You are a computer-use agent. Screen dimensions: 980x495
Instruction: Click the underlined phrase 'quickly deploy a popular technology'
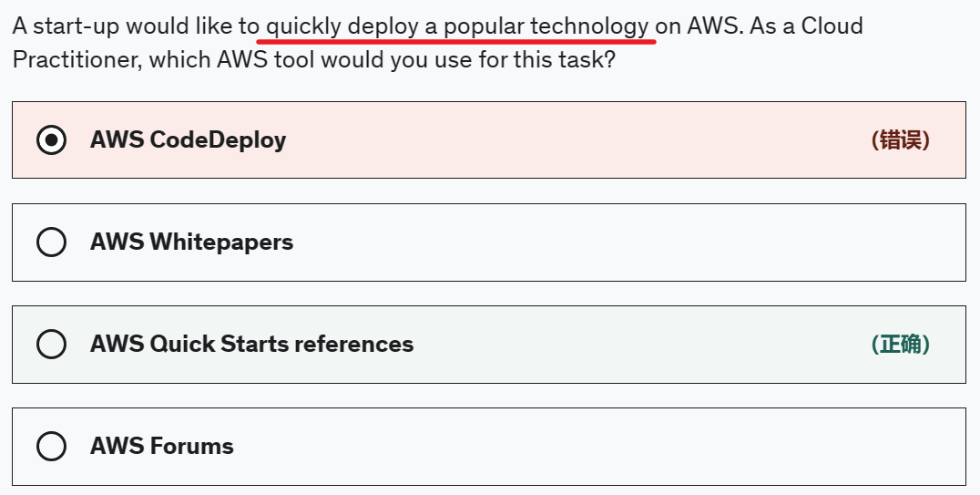click(457, 26)
